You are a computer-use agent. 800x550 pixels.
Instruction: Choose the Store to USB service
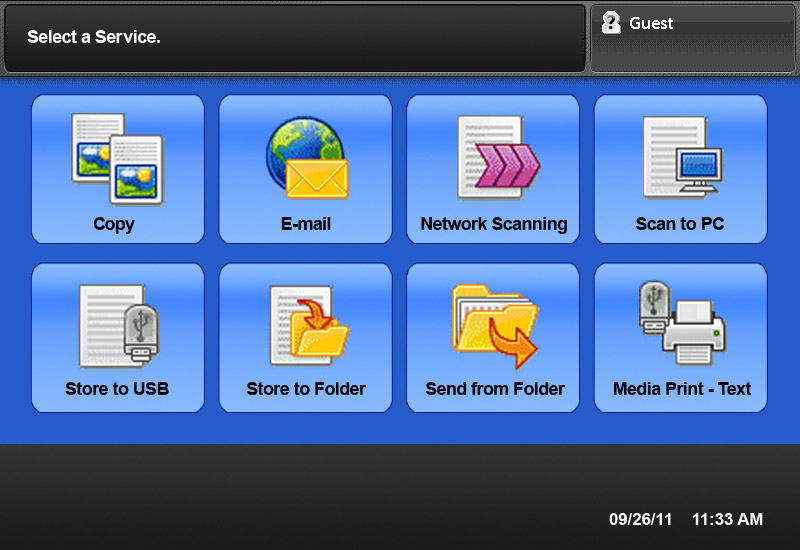118,338
